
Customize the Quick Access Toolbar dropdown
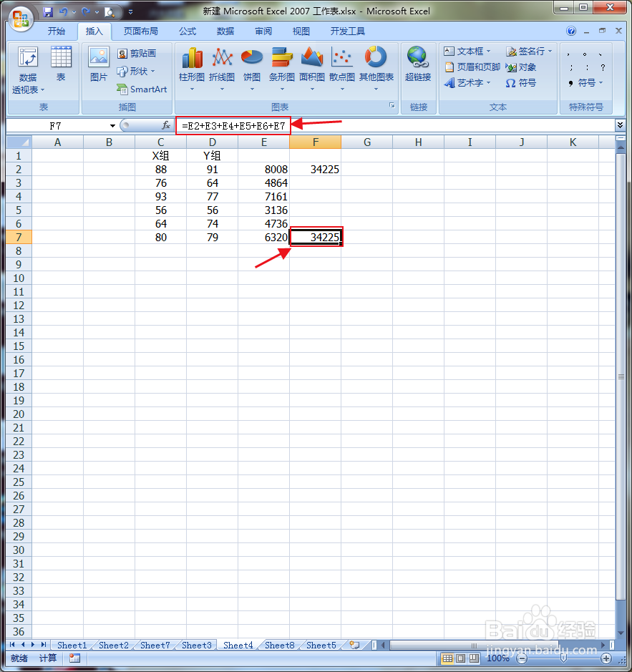131,12
